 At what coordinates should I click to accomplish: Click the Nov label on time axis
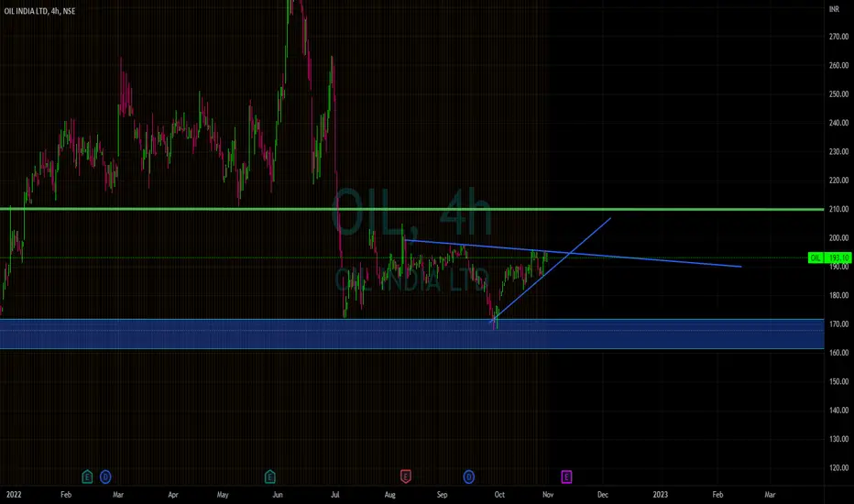[548, 495]
